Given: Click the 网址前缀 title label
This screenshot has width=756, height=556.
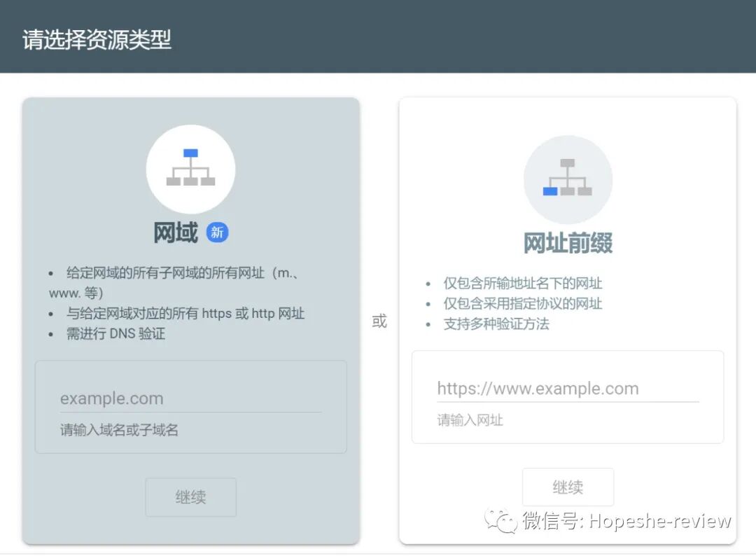Looking at the screenshot, I should pos(568,242).
